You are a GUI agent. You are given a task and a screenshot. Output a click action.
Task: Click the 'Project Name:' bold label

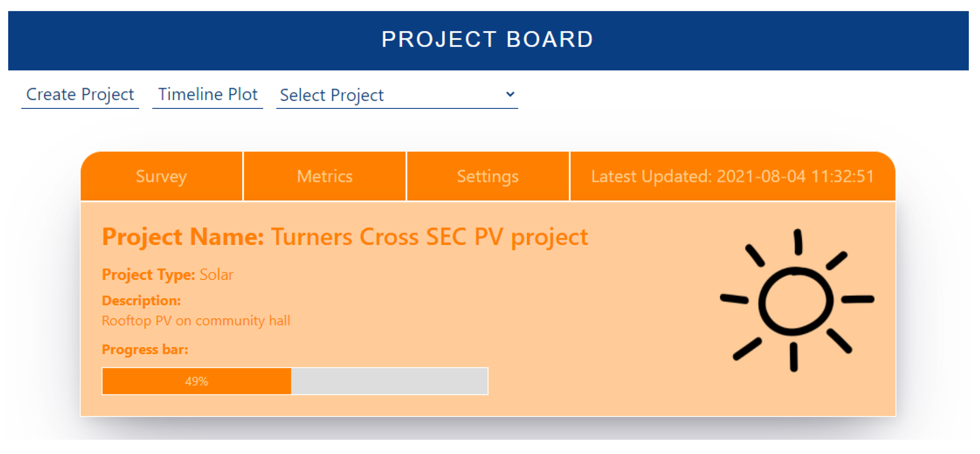pyautogui.click(x=183, y=237)
